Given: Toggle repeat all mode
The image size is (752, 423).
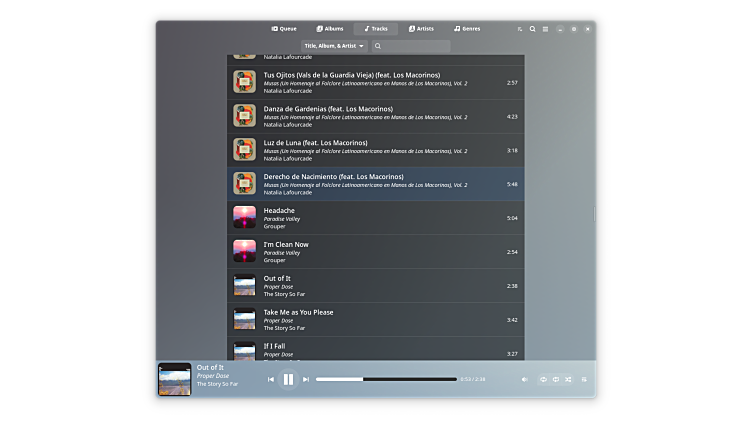Looking at the screenshot, I should 543,379.
